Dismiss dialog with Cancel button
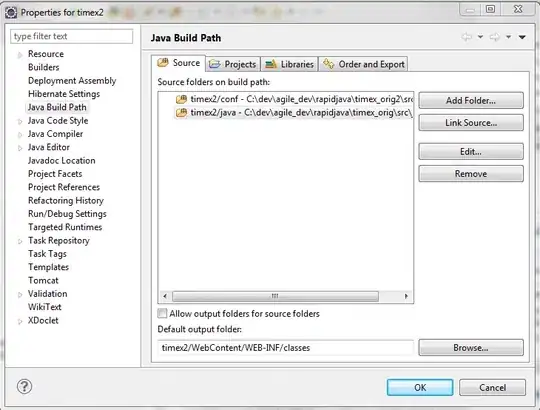540x410 pixels. coord(492,388)
